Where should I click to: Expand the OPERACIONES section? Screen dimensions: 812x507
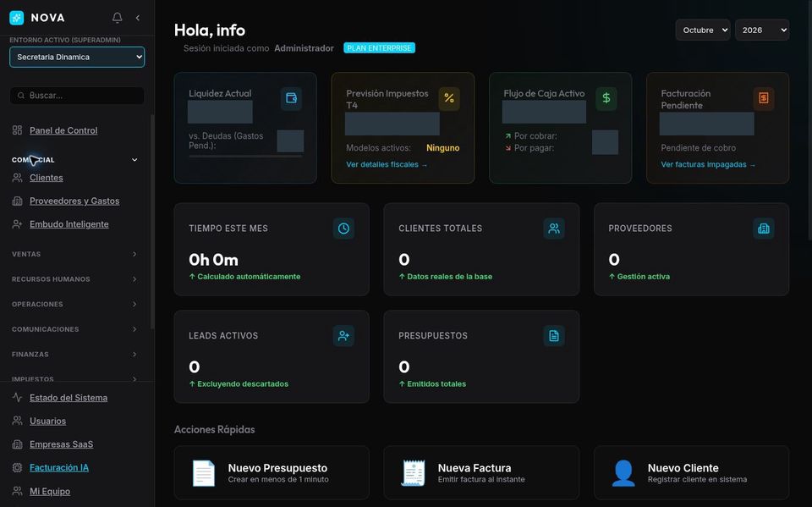74,305
